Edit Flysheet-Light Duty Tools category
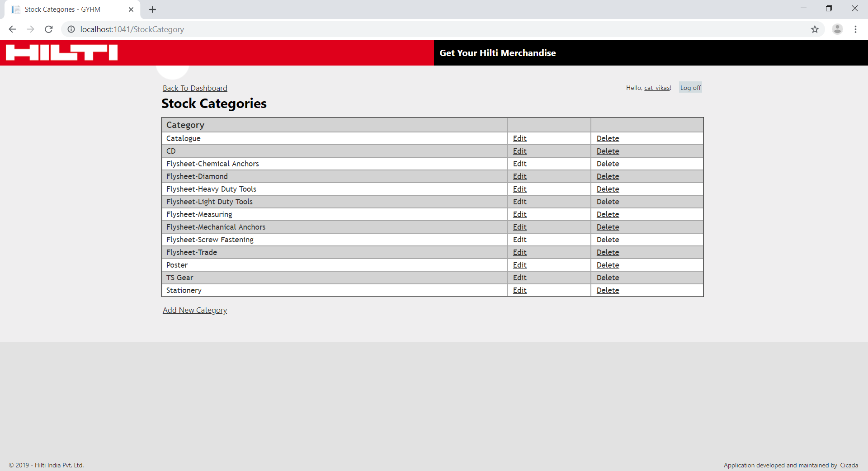Screen dimensions: 868x471 pyautogui.click(x=520, y=202)
